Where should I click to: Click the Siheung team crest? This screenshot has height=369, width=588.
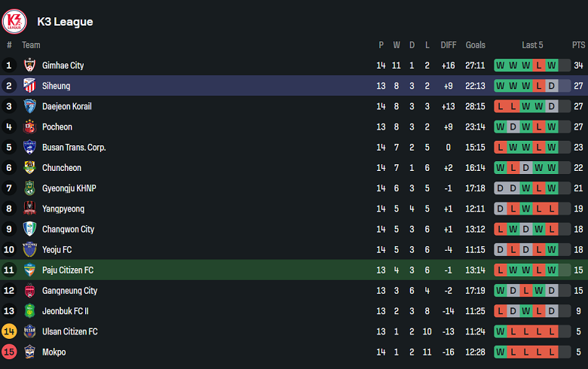pos(29,86)
